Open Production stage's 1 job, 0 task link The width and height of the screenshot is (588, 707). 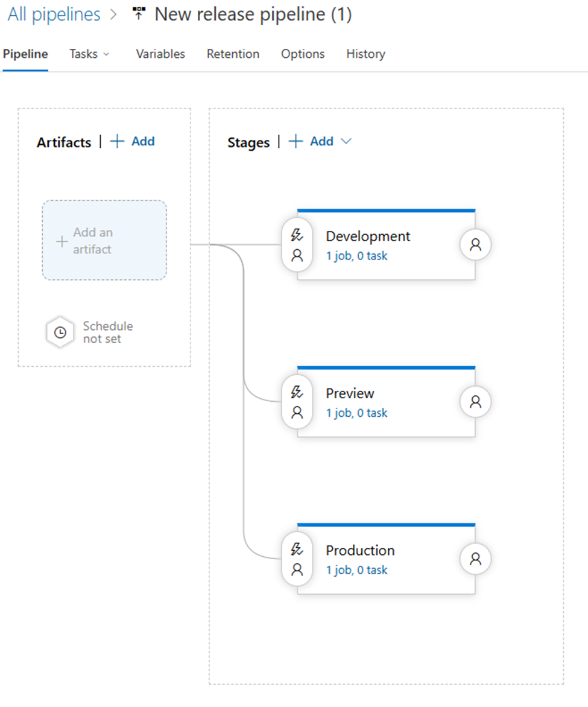[x=356, y=570]
